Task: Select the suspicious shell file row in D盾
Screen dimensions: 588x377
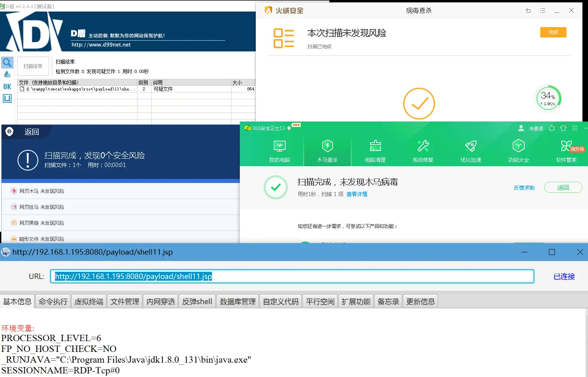Action: (80, 89)
